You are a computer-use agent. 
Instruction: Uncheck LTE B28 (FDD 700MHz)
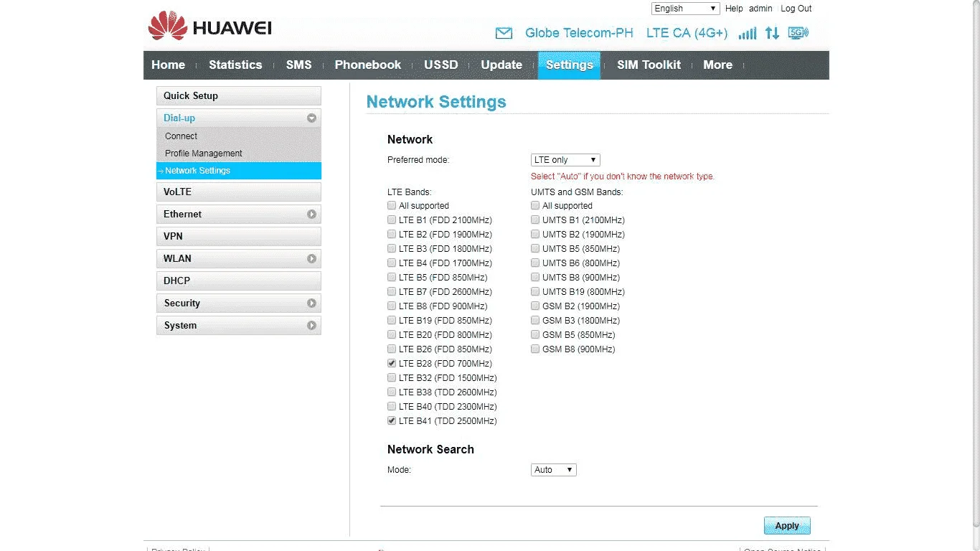[392, 364]
